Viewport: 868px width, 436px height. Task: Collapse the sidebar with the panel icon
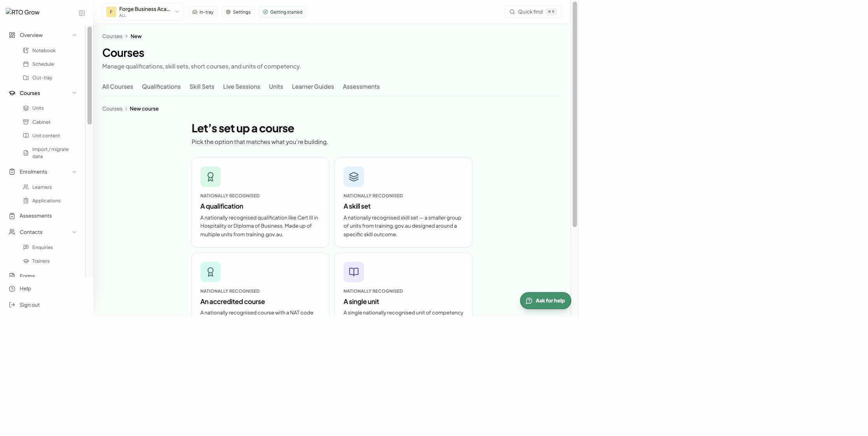point(82,13)
